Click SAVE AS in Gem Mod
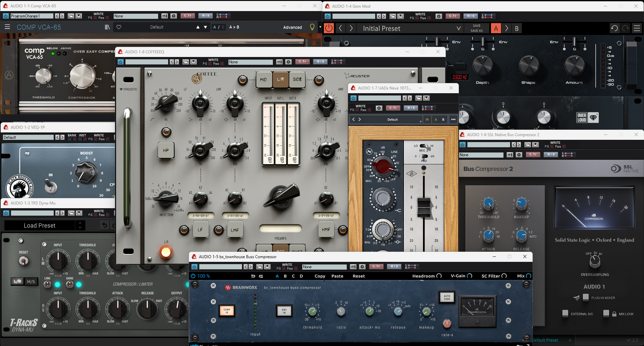 477,31
